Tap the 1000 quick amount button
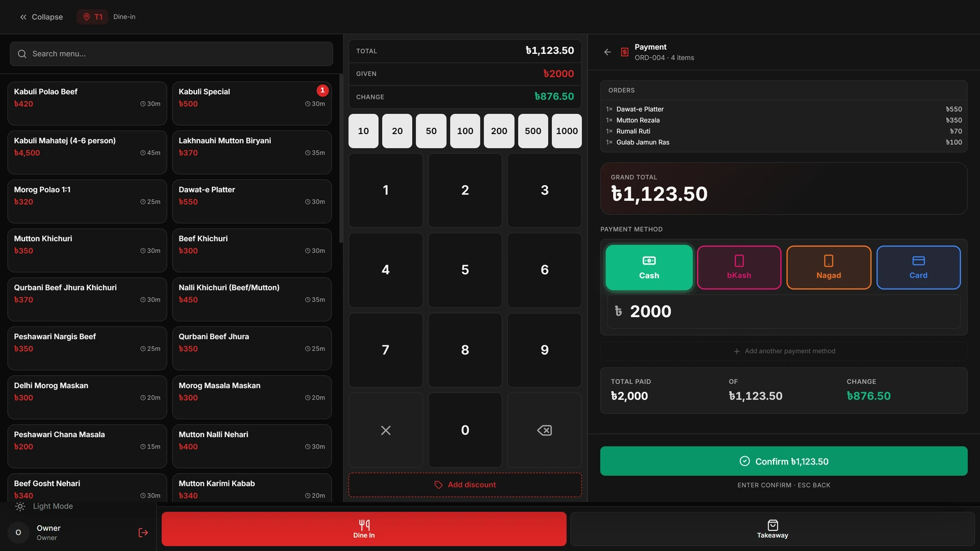Viewport: 980px width, 551px height. (x=567, y=131)
